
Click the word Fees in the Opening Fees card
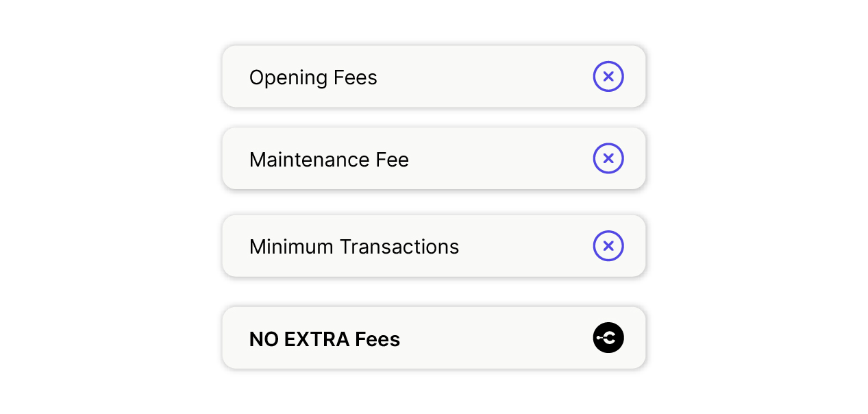pyautogui.click(x=356, y=77)
